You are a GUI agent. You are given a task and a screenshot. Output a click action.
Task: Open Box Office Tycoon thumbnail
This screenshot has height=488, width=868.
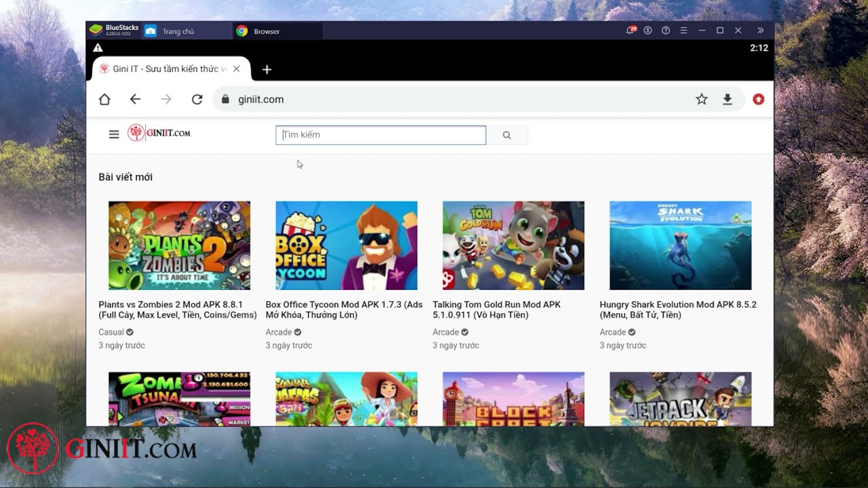click(x=347, y=245)
